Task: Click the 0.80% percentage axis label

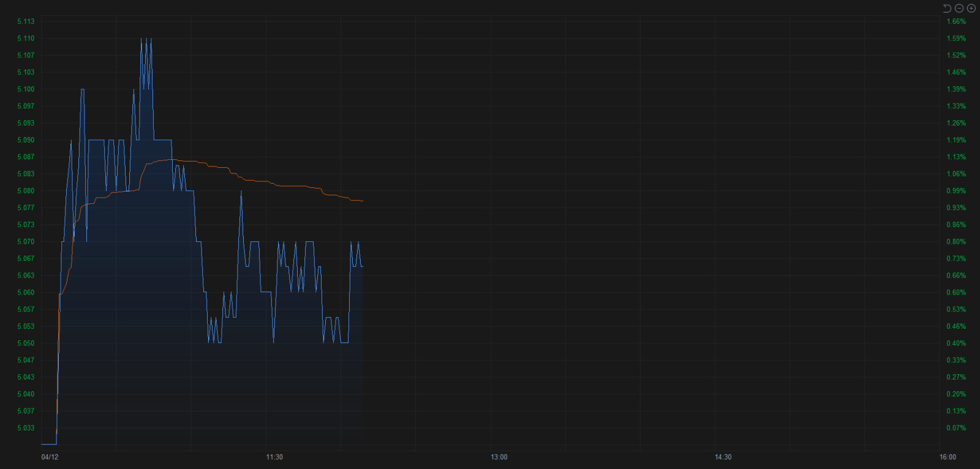Action: 956,242
